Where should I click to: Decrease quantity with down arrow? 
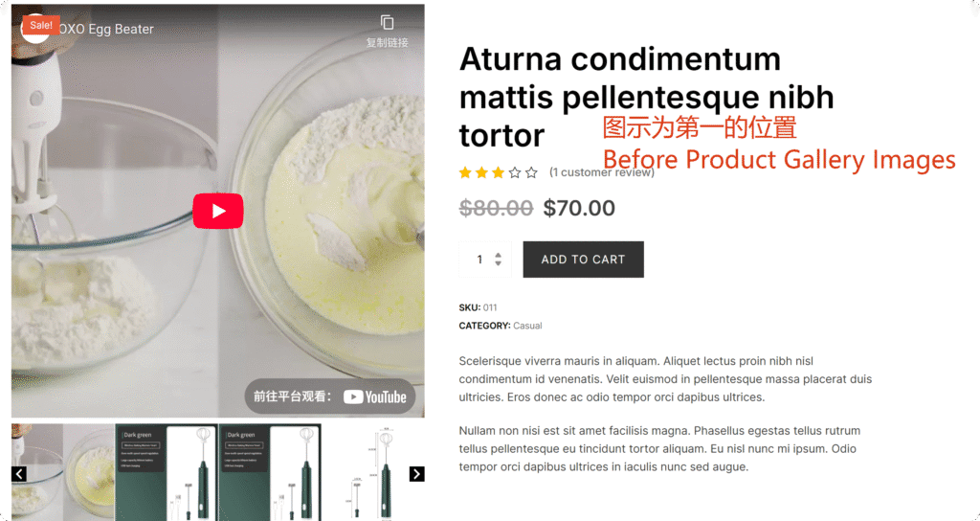(x=498, y=263)
